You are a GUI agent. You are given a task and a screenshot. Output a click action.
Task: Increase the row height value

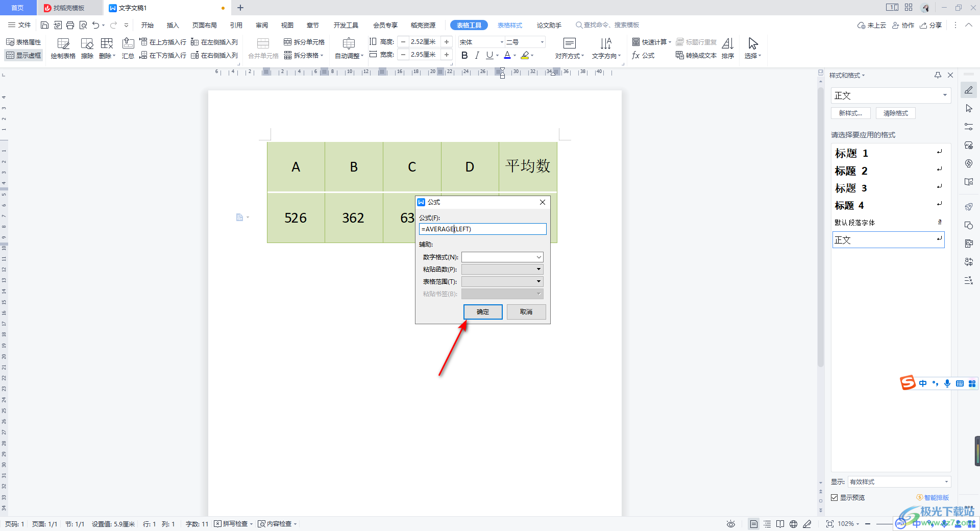click(447, 42)
